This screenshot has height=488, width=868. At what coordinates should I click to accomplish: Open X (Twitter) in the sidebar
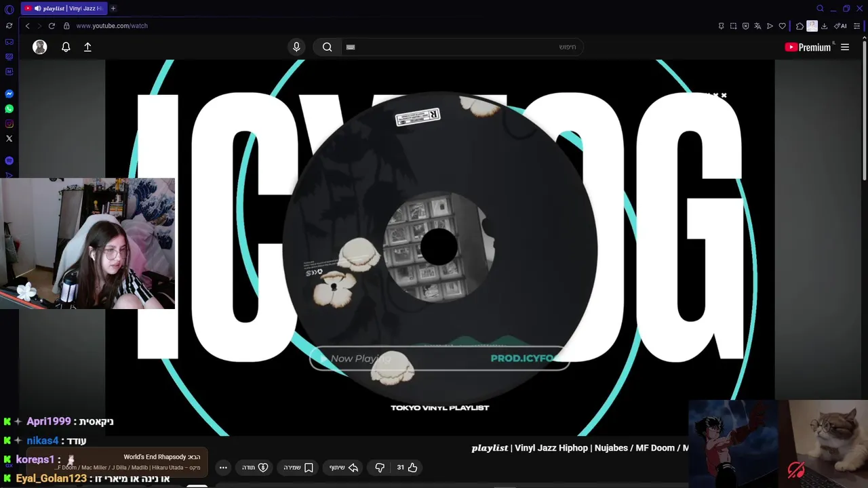tap(9, 139)
